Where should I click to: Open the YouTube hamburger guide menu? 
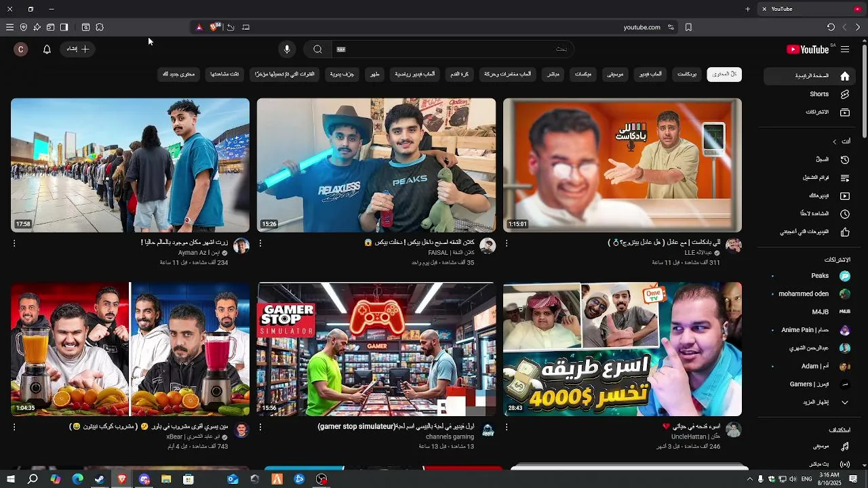(x=845, y=49)
